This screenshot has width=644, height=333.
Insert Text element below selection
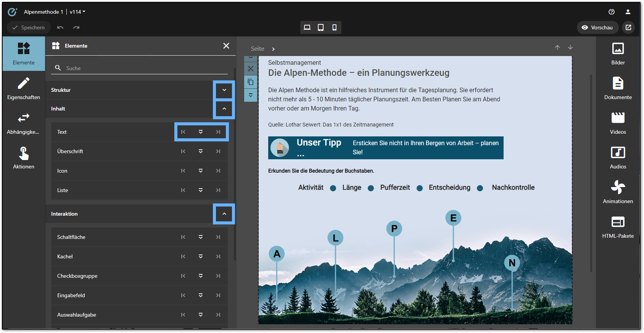[201, 132]
